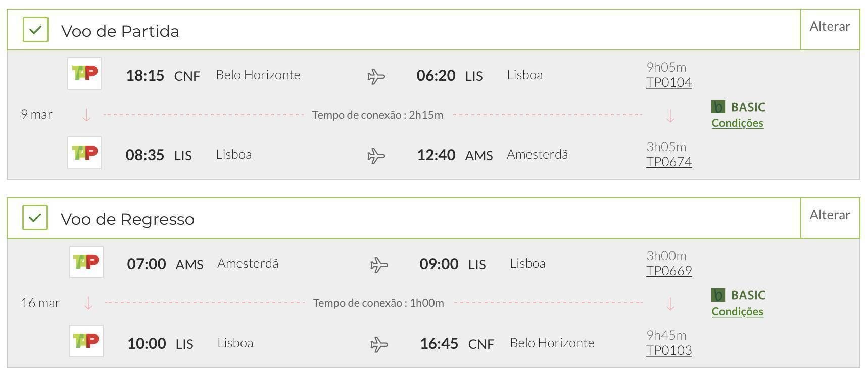Click airplane icon on 10:00 Lisboa–Belo Horizonte row
868x374 pixels.
pos(379,344)
